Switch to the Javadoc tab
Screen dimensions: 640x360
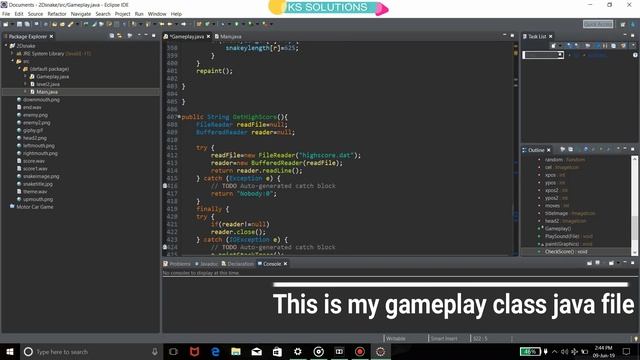[x=206, y=264]
